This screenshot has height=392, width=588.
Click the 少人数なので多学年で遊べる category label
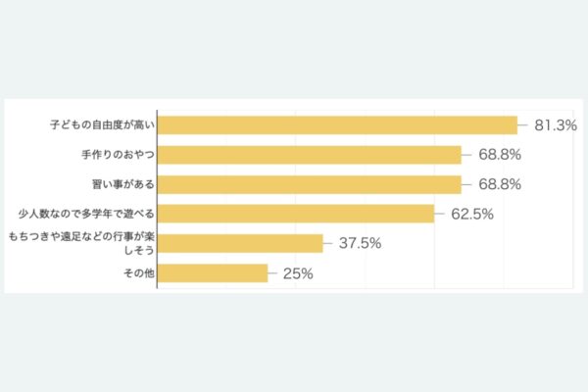tap(86, 214)
